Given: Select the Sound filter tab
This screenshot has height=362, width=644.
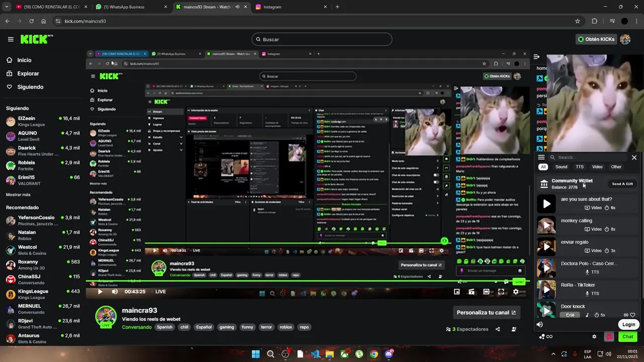Looking at the screenshot, I should pyautogui.click(x=561, y=167).
